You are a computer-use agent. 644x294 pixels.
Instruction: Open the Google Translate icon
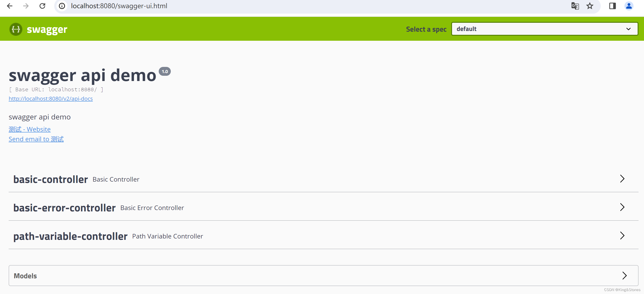575,6
